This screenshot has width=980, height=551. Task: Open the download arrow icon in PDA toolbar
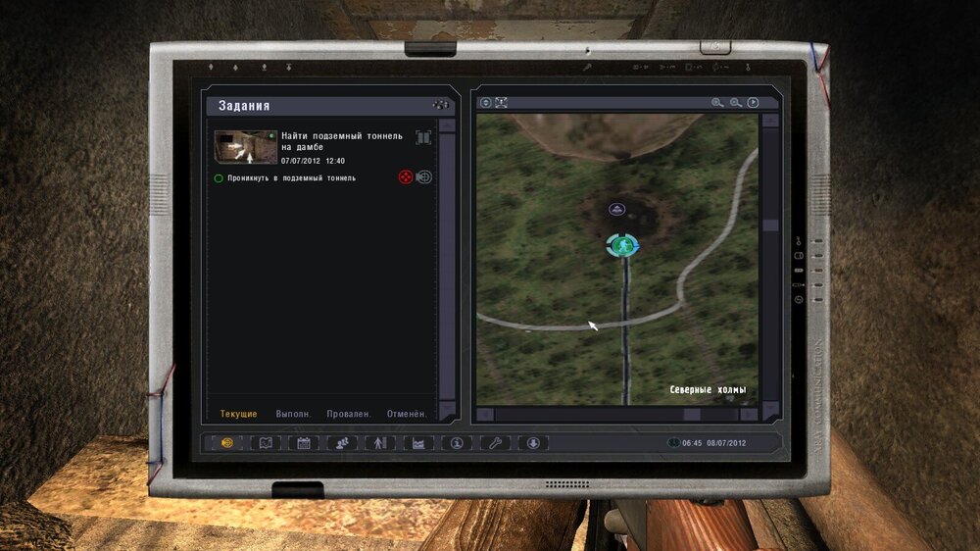[x=533, y=443]
